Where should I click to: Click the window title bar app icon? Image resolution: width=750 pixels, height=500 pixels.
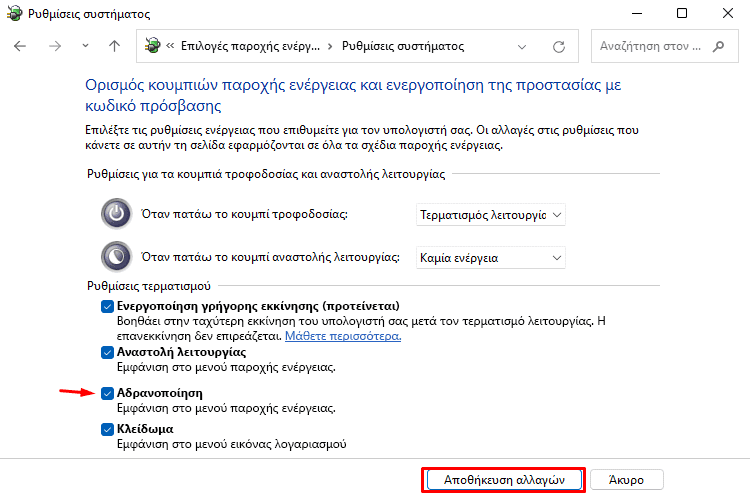coord(14,13)
